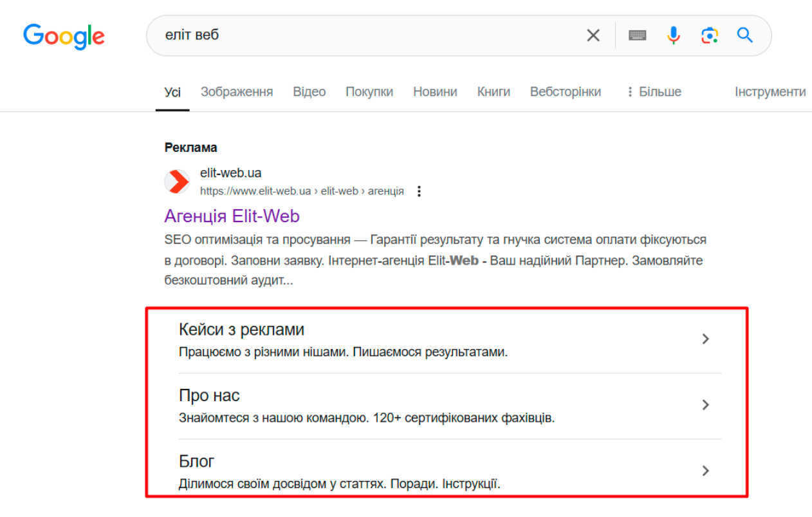The width and height of the screenshot is (812, 517).
Task: Clear the search query with X icon
Action: pos(593,35)
